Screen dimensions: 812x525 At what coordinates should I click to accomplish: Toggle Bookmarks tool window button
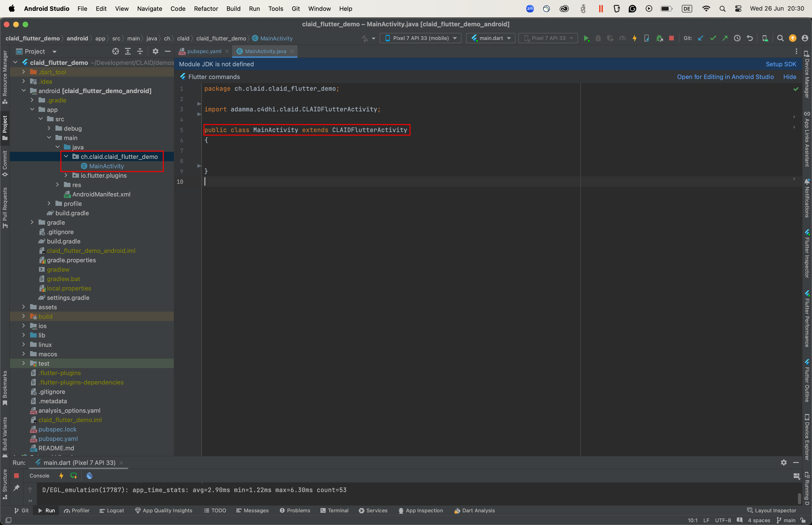click(x=5, y=388)
